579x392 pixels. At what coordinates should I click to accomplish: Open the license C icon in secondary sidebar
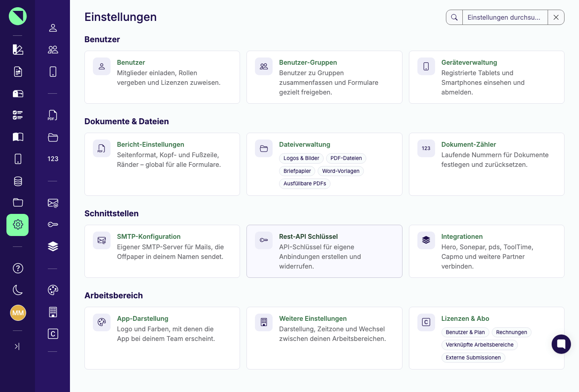tap(53, 334)
